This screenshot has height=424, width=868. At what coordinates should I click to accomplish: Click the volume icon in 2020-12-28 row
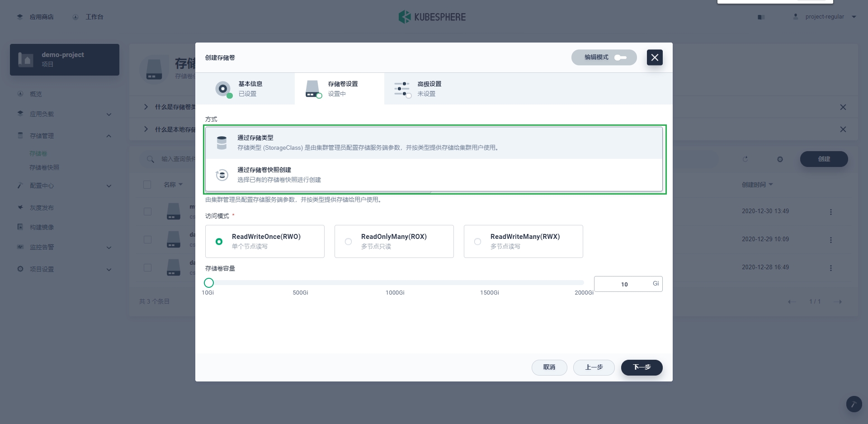pyautogui.click(x=174, y=267)
